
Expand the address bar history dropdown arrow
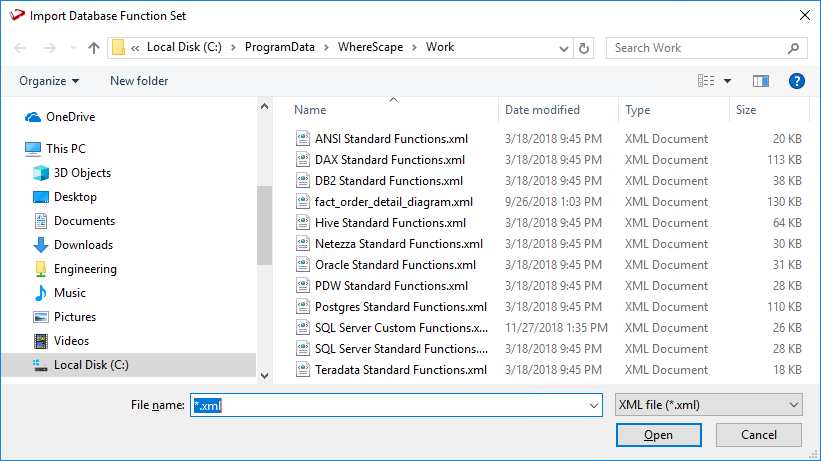564,48
